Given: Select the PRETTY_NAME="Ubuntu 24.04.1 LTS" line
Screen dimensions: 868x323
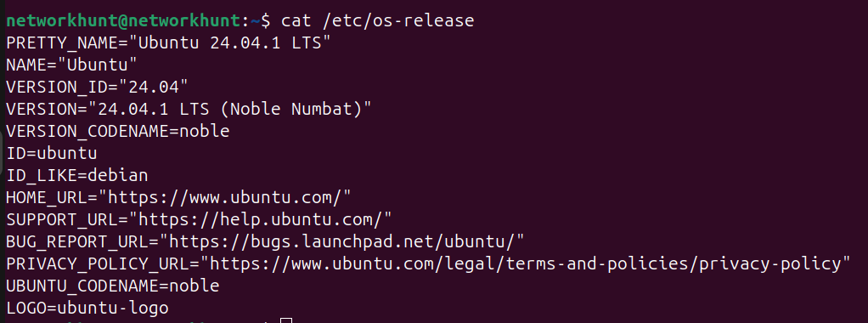Looking at the screenshot, I should point(168,43).
